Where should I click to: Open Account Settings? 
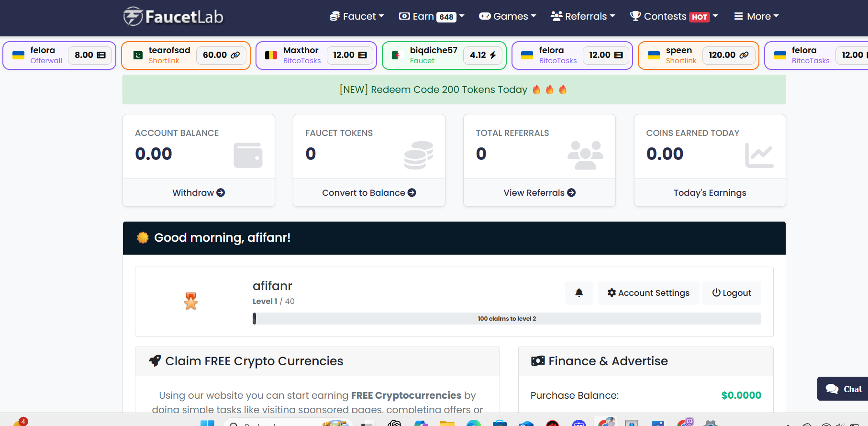[648, 293]
